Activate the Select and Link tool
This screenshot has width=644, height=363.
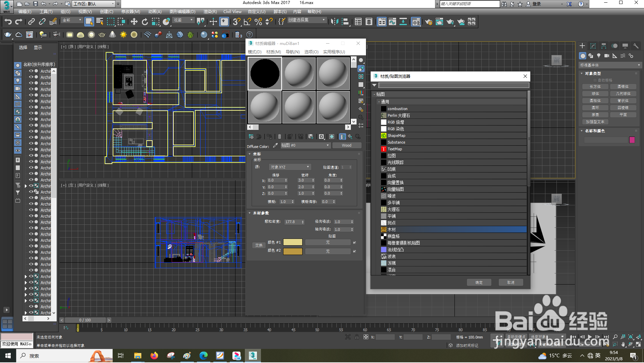tap(32, 22)
